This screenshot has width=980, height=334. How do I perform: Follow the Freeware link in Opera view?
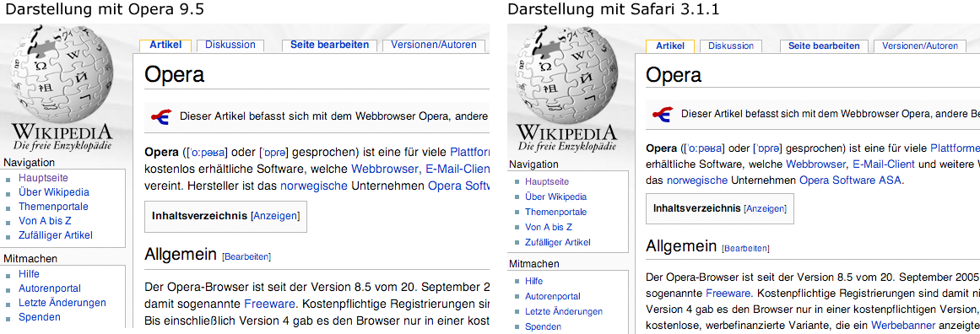click(x=269, y=304)
